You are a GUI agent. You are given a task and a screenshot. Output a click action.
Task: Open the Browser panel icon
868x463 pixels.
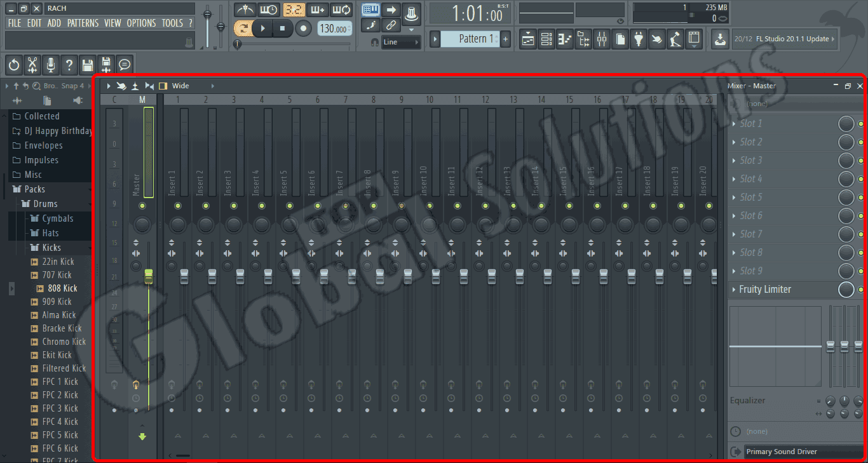(x=583, y=39)
